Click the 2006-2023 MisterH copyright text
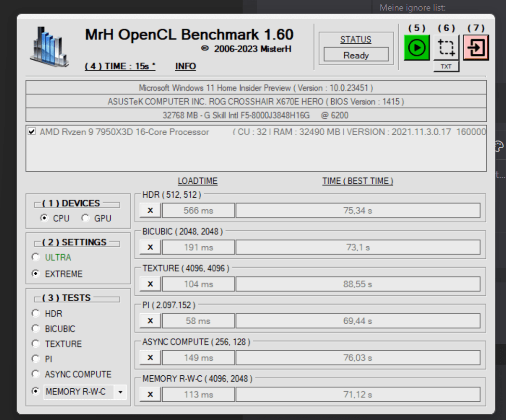The height and width of the screenshot is (420, 506). tap(247, 49)
